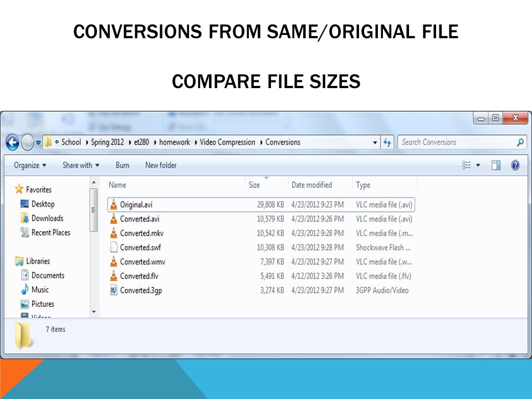Open Pictures library
The image size is (532, 399).
click(43, 304)
